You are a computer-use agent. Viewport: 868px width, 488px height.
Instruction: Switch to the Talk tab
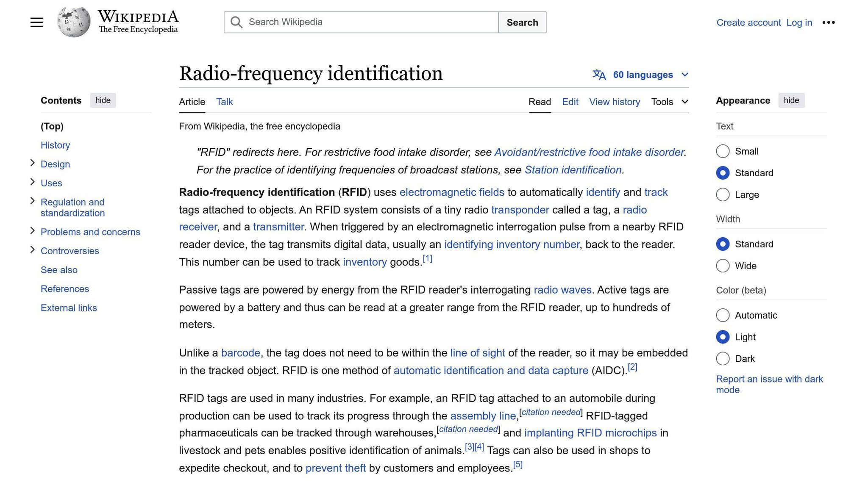(224, 102)
